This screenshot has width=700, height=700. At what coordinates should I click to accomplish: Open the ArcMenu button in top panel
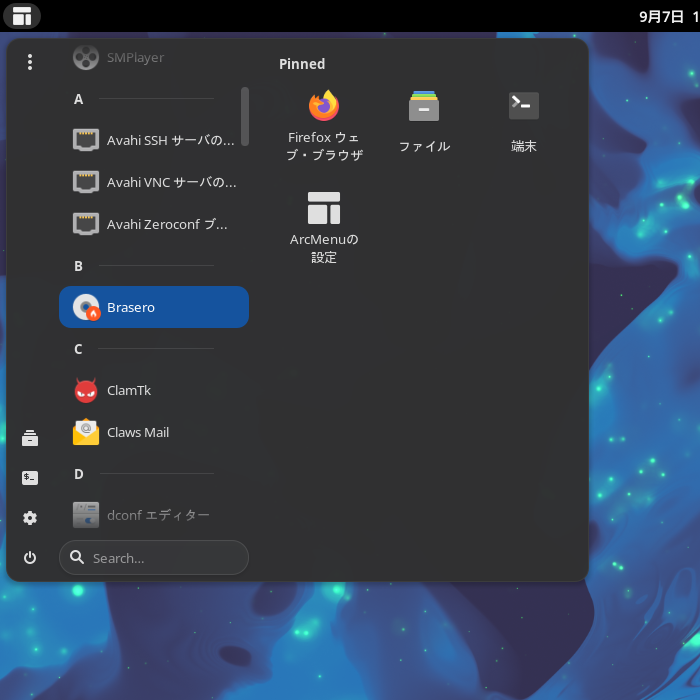(x=21, y=16)
